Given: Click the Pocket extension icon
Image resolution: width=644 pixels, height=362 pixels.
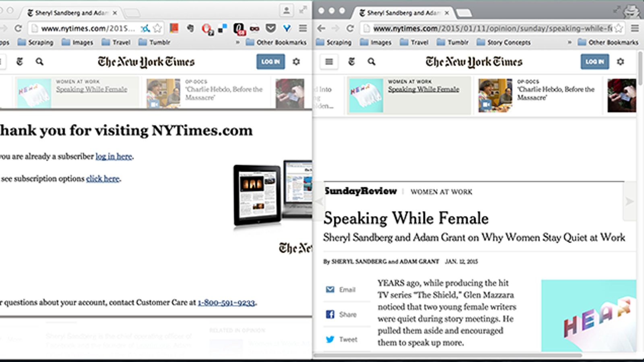Looking at the screenshot, I should pyautogui.click(x=271, y=28).
